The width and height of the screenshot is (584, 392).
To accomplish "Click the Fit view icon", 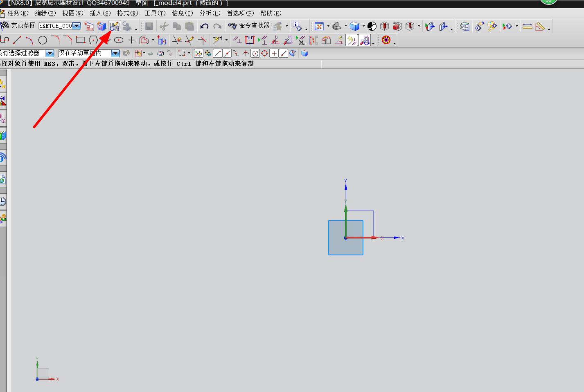I will pos(319,27).
